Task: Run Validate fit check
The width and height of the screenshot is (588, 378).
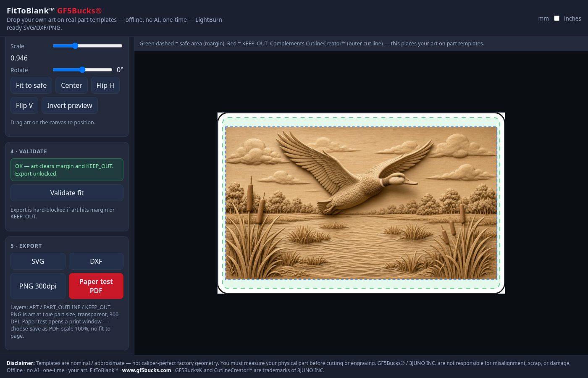Action: 67,193
